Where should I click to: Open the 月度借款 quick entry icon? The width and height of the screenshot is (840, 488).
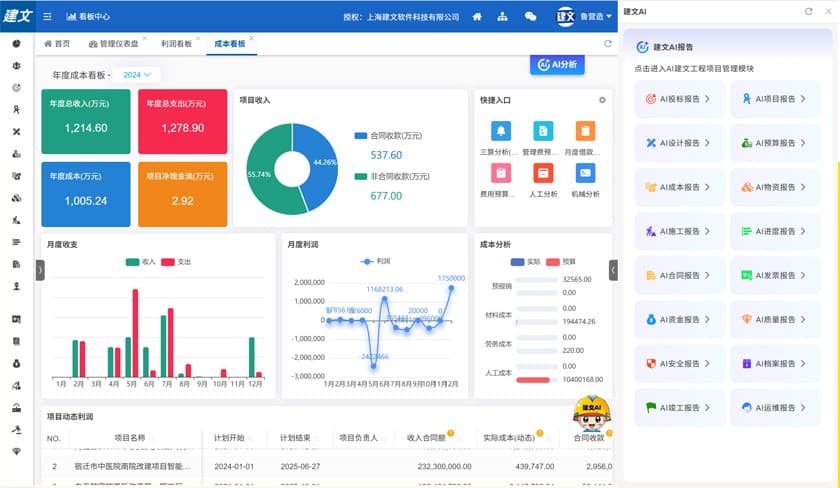point(585,131)
